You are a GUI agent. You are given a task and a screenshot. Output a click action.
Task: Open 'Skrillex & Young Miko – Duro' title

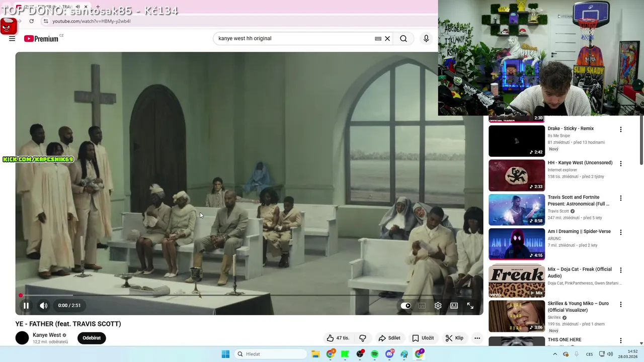(579, 307)
